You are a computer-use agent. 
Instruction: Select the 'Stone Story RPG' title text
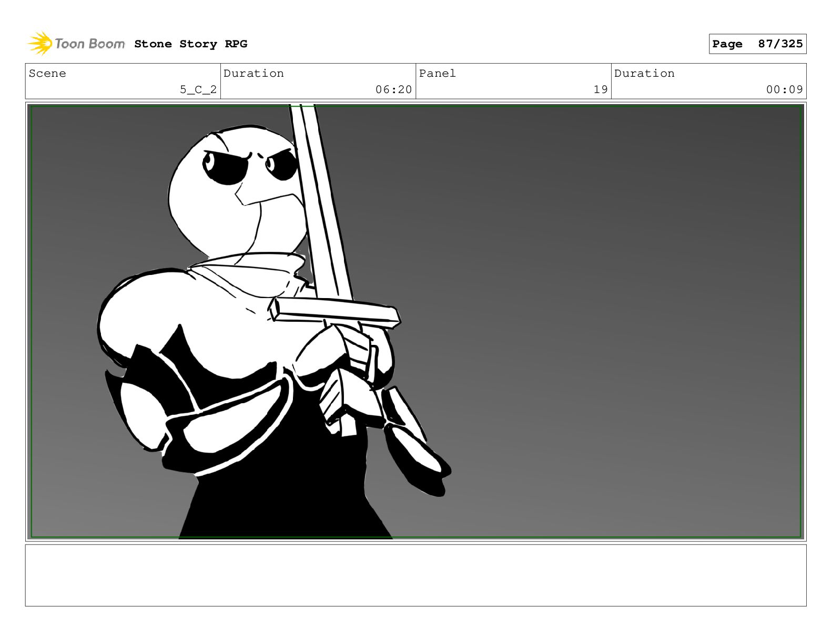190,44
